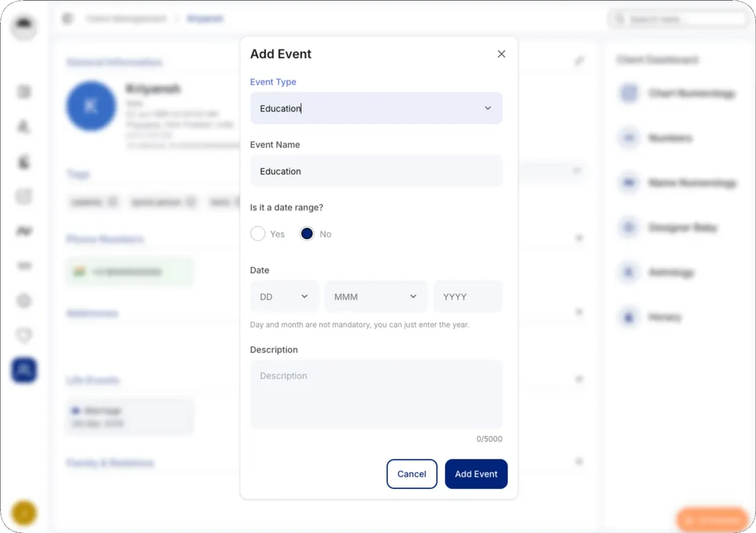
Task: Click the plus icon for Addresses
Action: [579, 312]
